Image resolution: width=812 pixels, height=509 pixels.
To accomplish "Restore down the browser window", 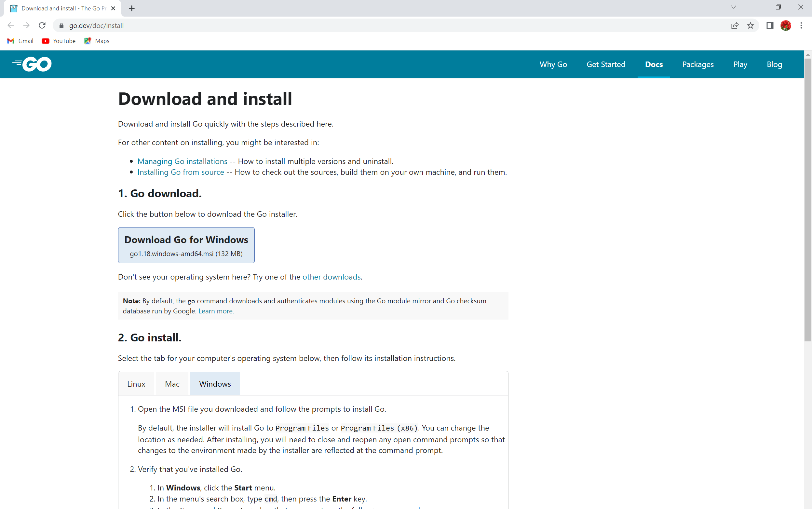I will tap(778, 7).
